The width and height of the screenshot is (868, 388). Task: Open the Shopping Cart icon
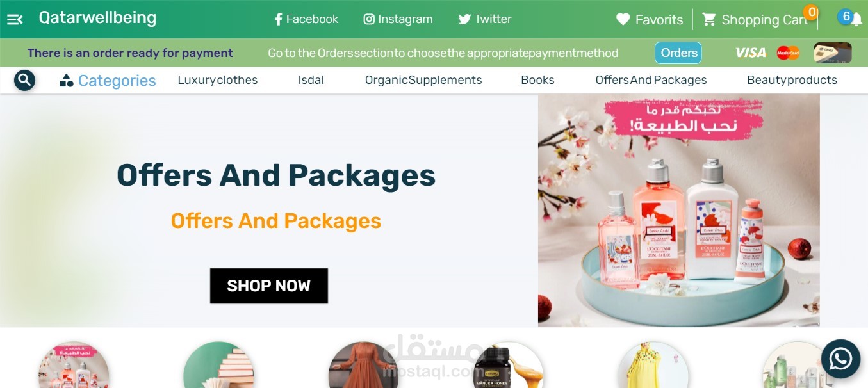708,19
